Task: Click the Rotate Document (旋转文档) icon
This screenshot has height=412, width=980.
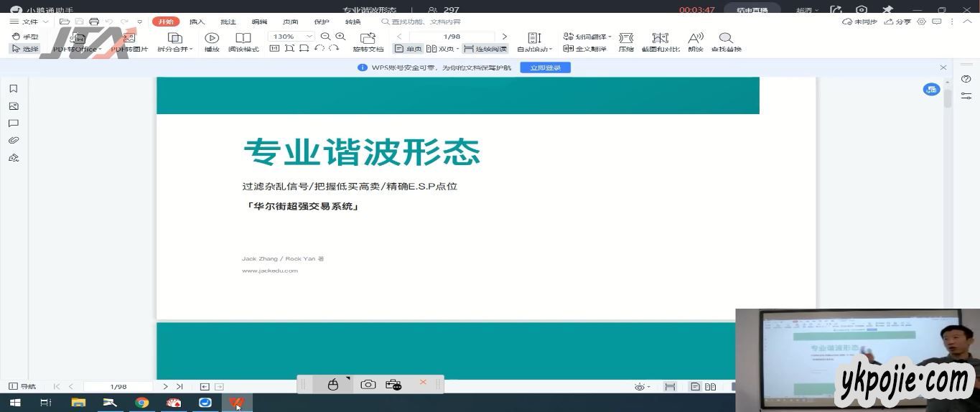Action: (368, 38)
